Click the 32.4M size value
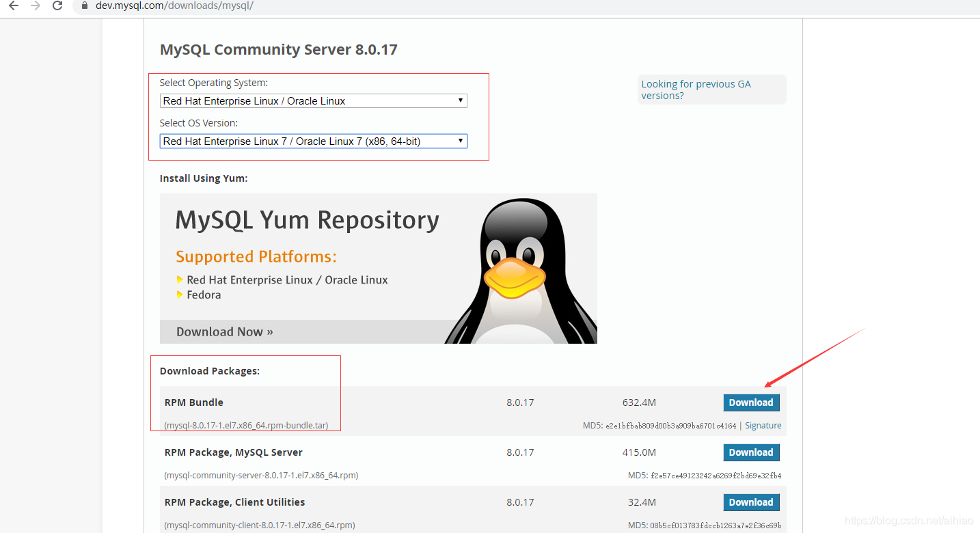The width and height of the screenshot is (980, 533). (x=642, y=502)
